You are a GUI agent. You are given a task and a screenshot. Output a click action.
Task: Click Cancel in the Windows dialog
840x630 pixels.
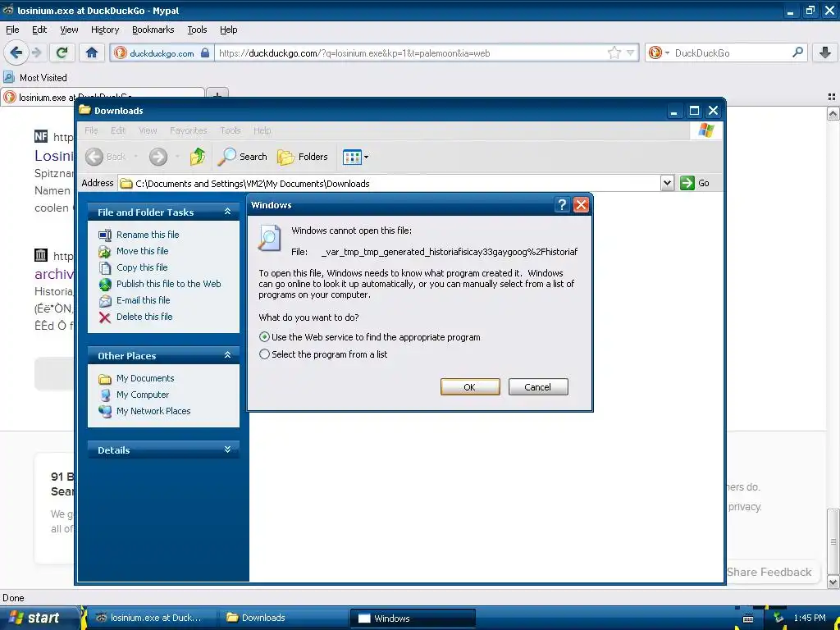(x=538, y=387)
